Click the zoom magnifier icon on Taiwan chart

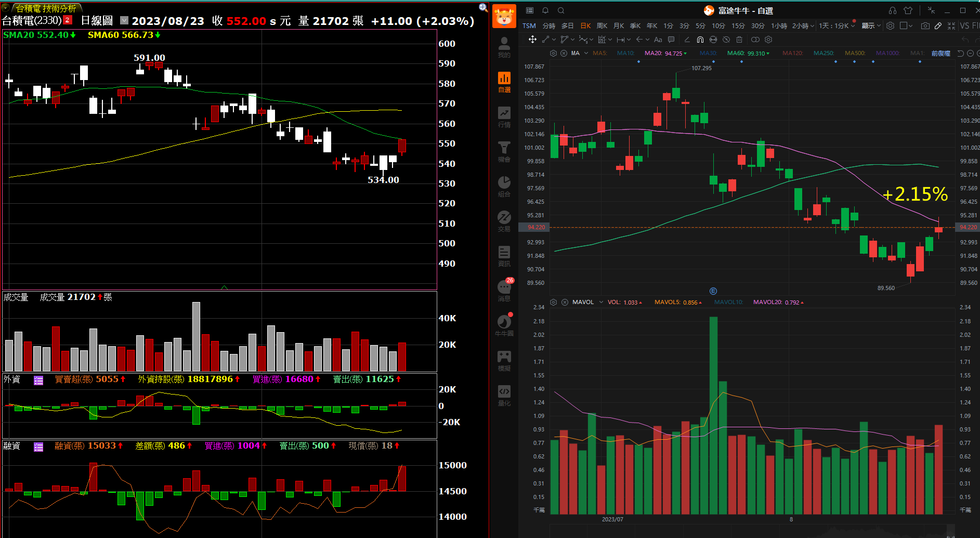click(483, 7)
